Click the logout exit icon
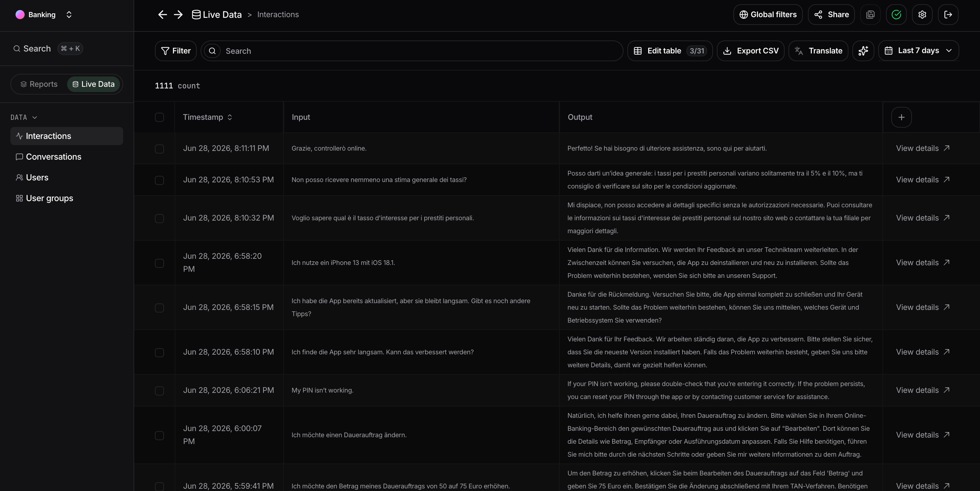The height and width of the screenshot is (491, 980). pyautogui.click(x=948, y=15)
